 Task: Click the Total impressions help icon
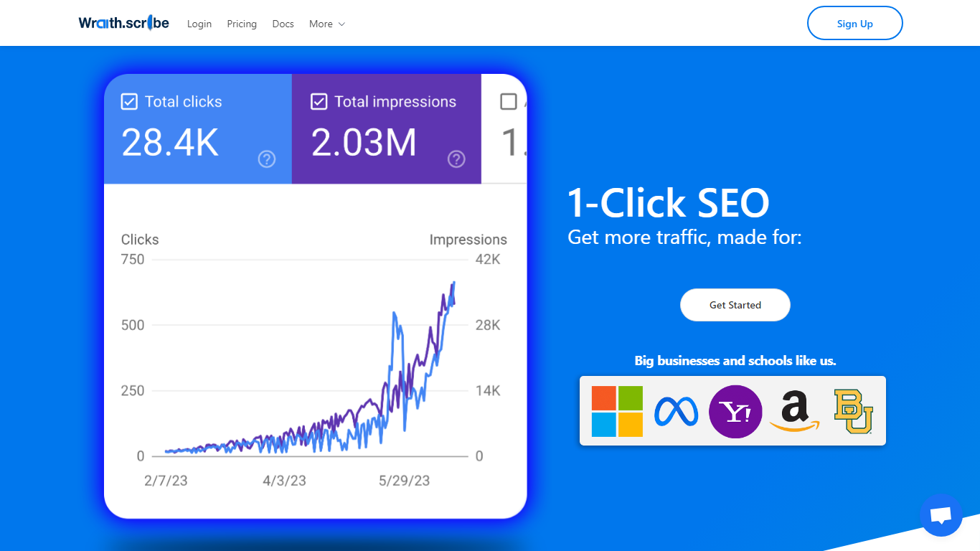tap(456, 159)
